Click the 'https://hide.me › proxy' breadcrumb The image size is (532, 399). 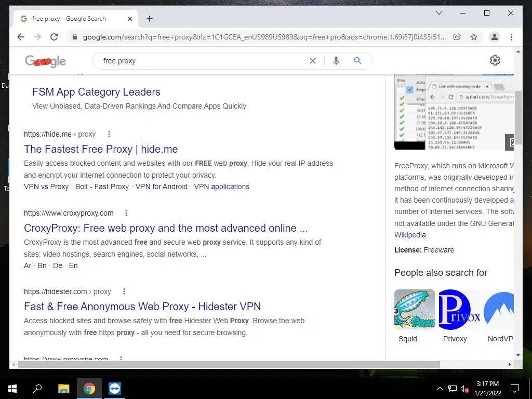click(x=60, y=134)
